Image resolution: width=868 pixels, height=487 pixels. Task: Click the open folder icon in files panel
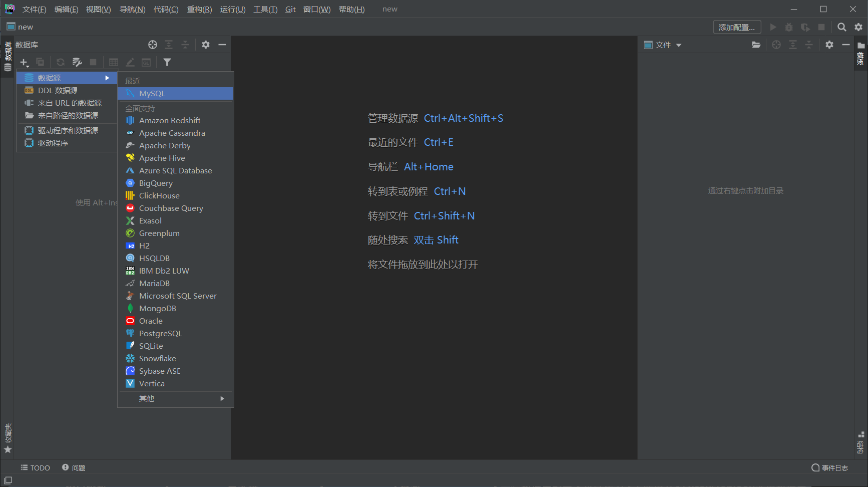[x=756, y=45]
